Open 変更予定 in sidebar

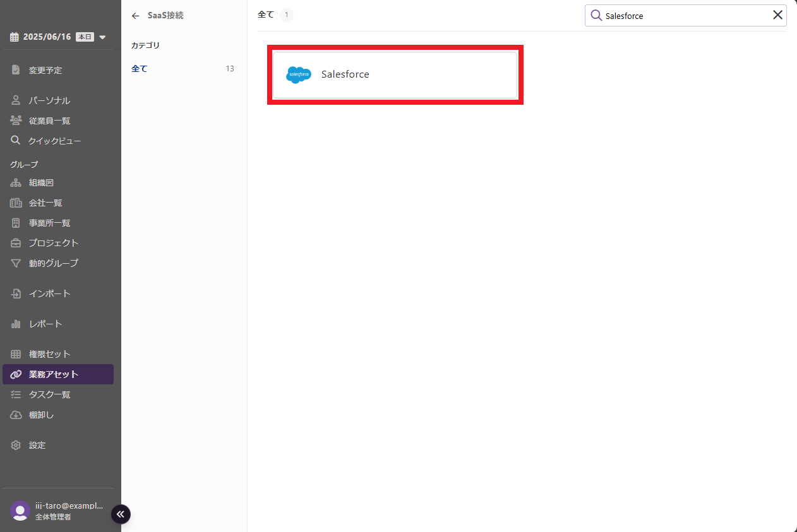pyautogui.click(x=45, y=70)
